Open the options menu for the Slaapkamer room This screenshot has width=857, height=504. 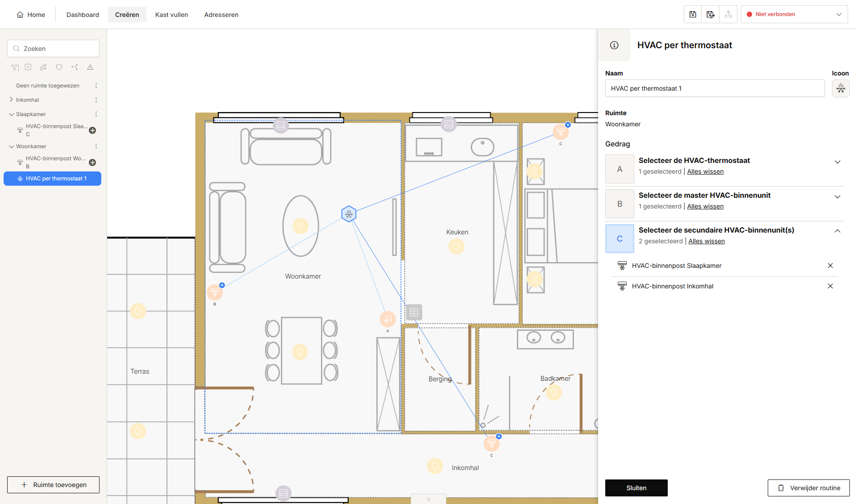pos(96,114)
